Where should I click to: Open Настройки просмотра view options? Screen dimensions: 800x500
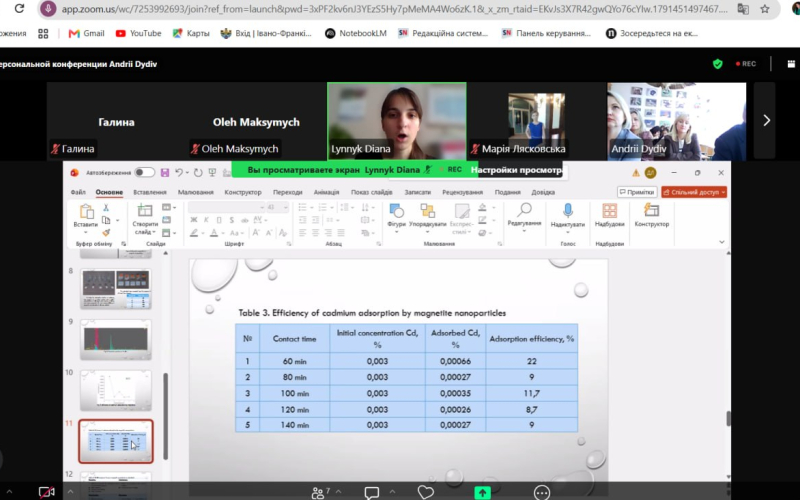point(516,170)
